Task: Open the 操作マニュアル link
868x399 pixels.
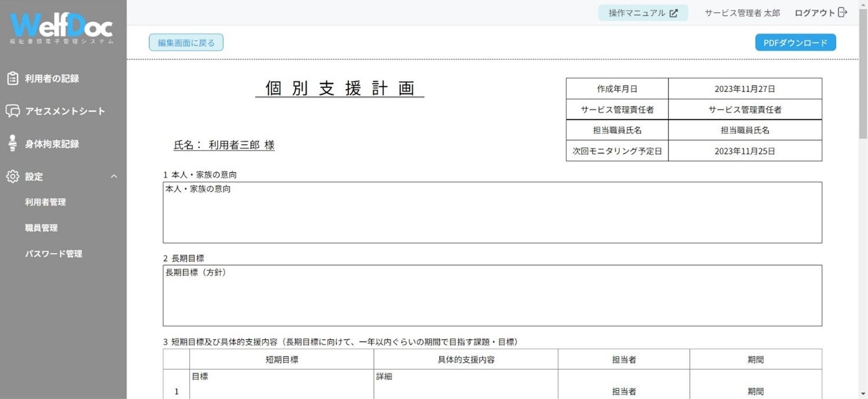Action: click(x=643, y=13)
